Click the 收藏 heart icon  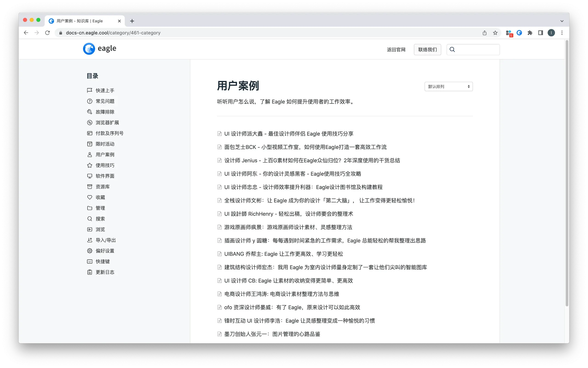(90, 197)
